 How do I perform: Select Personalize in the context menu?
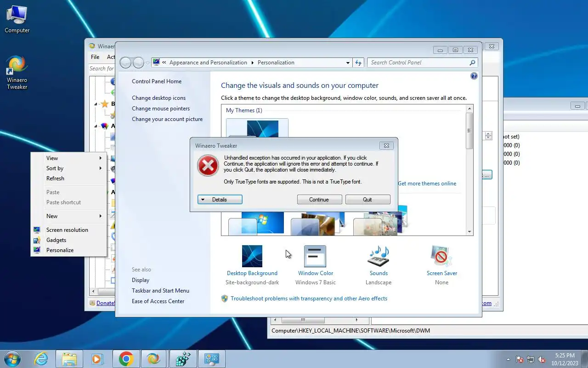(68, 250)
